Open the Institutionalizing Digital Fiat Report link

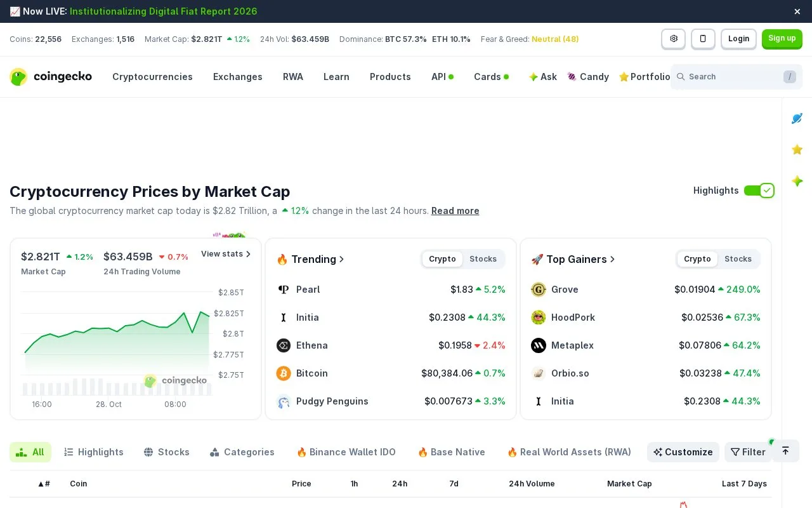164,11
